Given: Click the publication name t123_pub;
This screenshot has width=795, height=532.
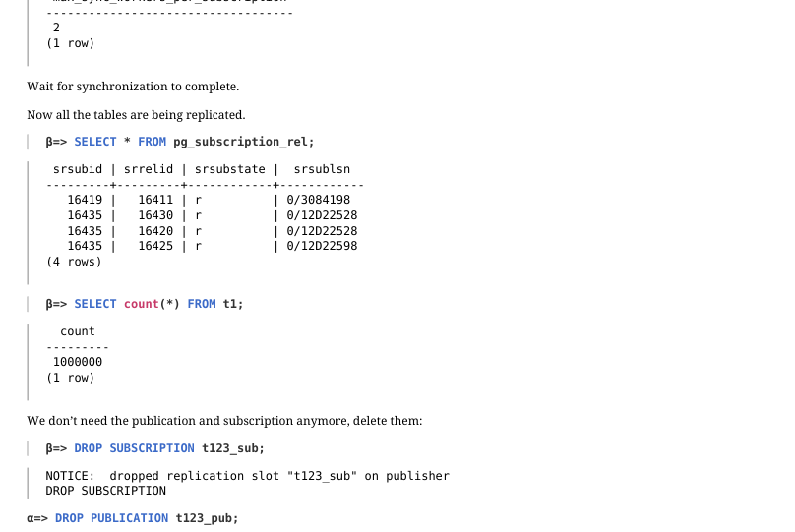Looking at the screenshot, I should coord(207,519).
